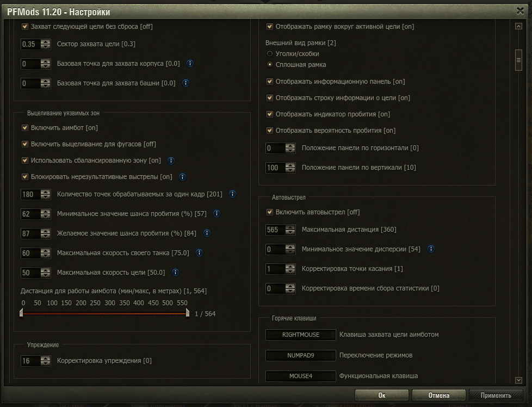The width and height of the screenshot is (532, 407).
Task: Click stepper arrows for 'Максимальная дистанция'
Action: coord(290,230)
